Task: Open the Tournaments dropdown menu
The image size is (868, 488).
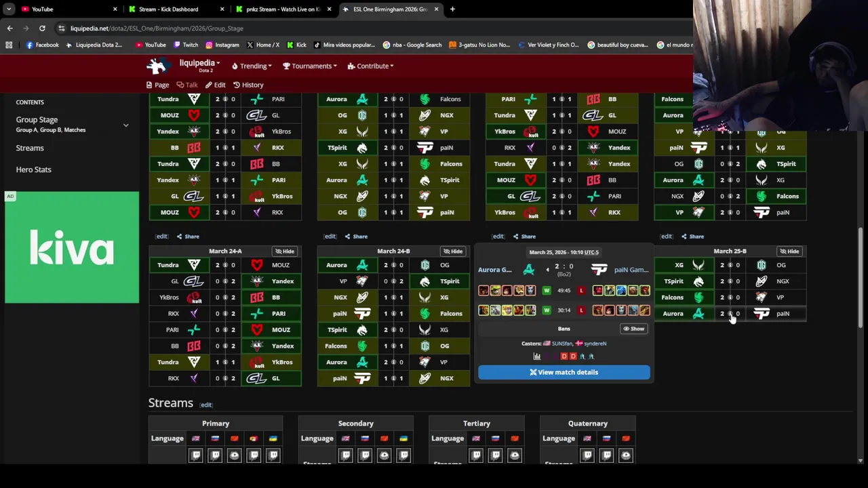Action: tap(310, 66)
